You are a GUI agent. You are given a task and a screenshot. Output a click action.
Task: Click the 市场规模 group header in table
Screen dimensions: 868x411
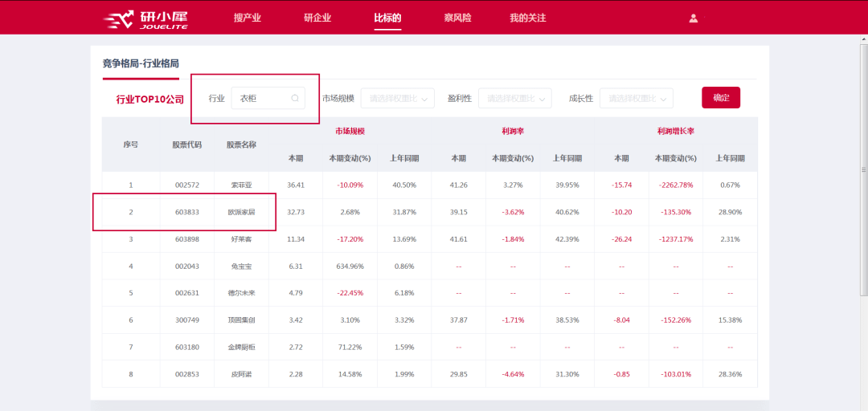[x=350, y=132]
